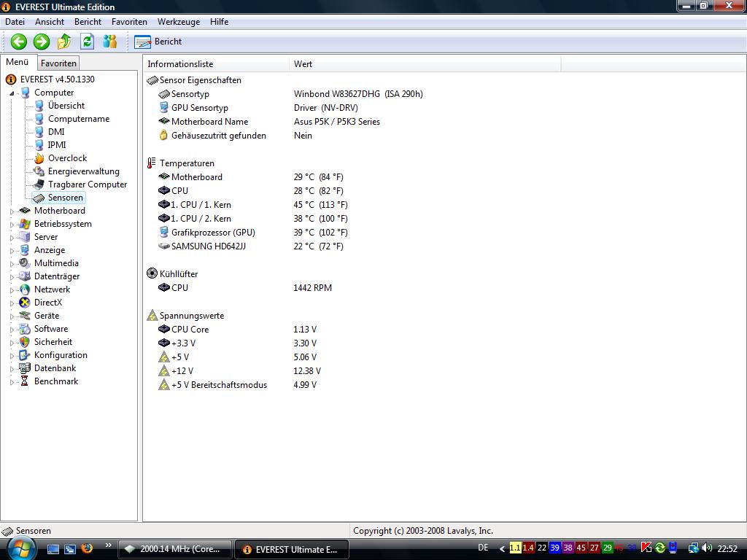Image resolution: width=747 pixels, height=560 pixels.
Task: Click the Overclock flame icon
Action: [x=39, y=158]
